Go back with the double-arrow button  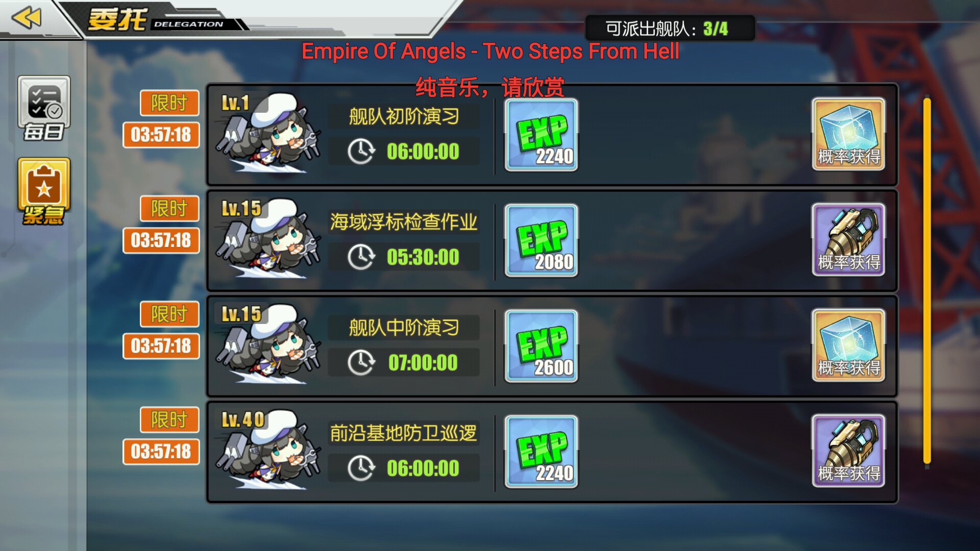pyautogui.click(x=26, y=18)
